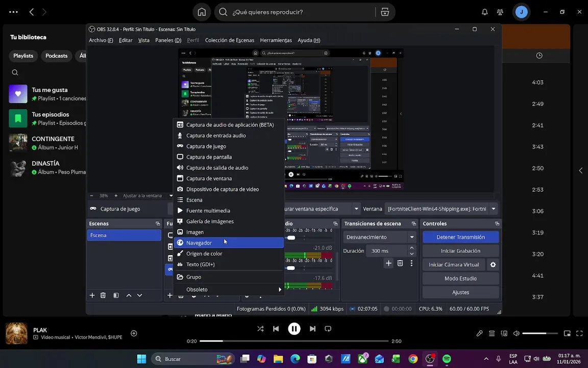Open scene filters icon in Escenas panel
This screenshot has height=368, width=588.
click(116, 295)
